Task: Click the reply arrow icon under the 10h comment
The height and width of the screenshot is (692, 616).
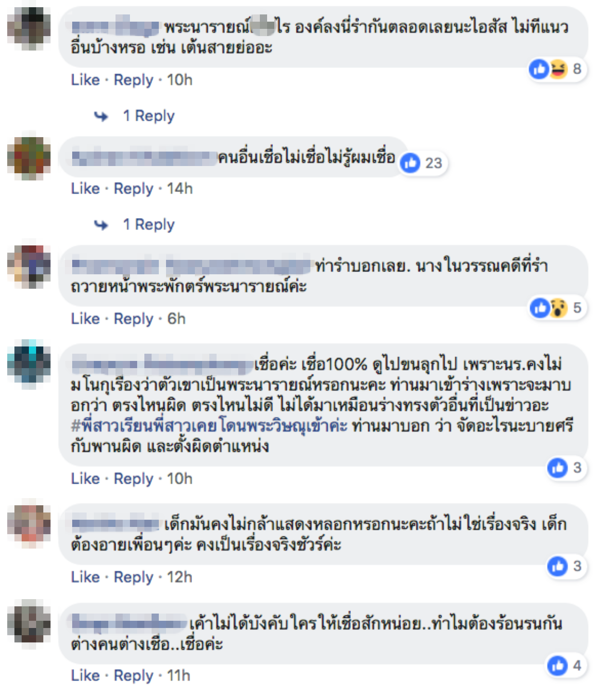Action: pos(101,116)
